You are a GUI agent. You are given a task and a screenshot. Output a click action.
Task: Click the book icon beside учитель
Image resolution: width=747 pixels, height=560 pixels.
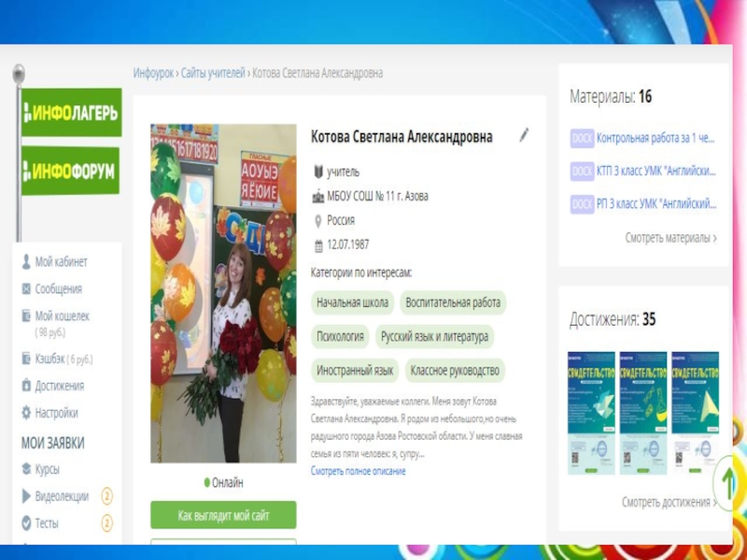(318, 172)
